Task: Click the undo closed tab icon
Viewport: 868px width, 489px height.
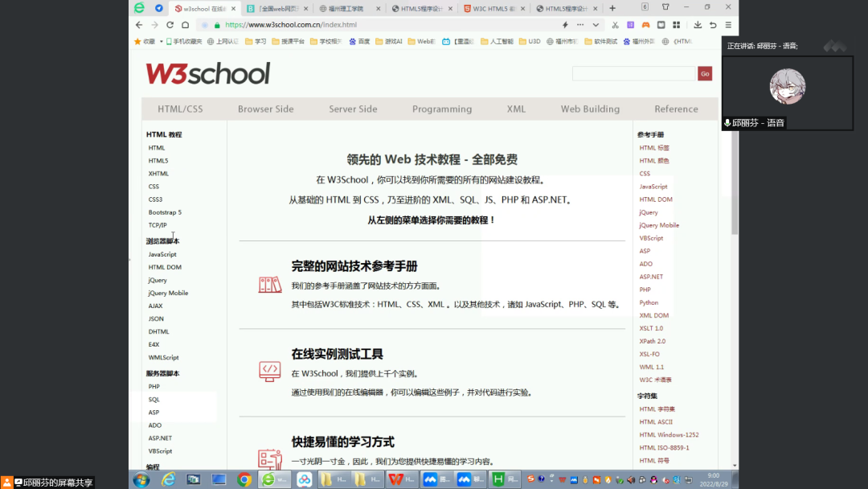Action: pos(713,25)
